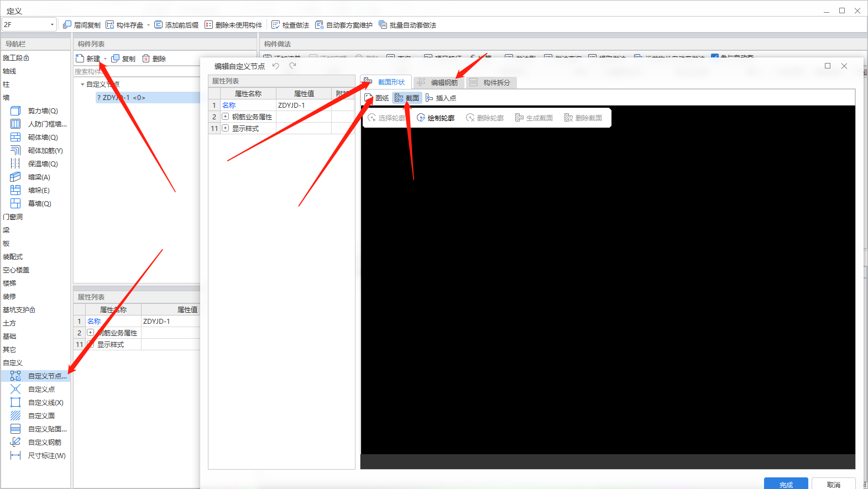Click 删除截面 in the section toolbar
This screenshot has width=868, height=489.
pos(583,118)
